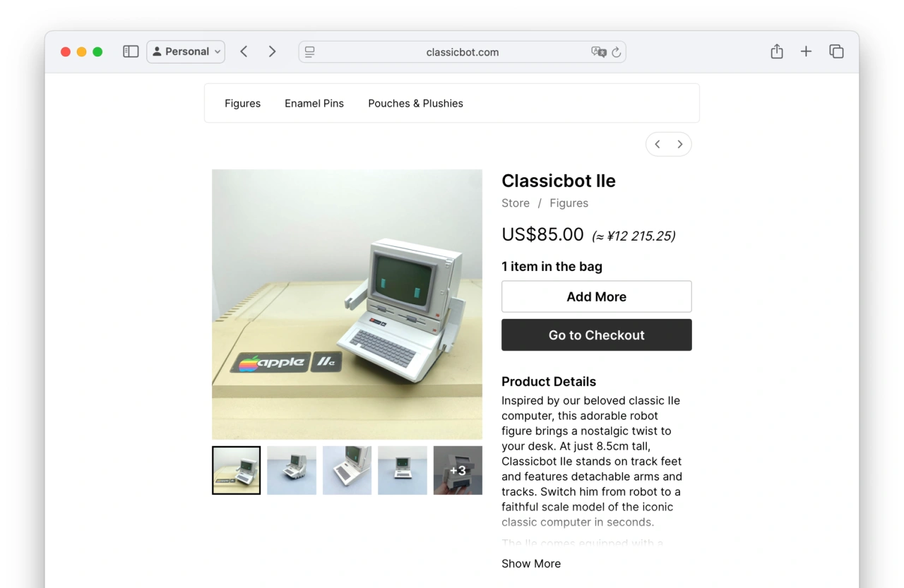Viewport: 904px width, 588px height.
Task: Go back with the browser arrow
Action: 244,52
